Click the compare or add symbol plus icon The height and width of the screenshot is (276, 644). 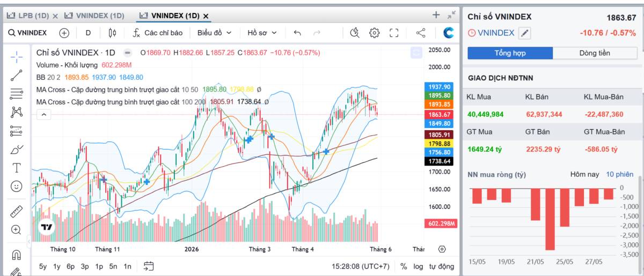(64, 33)
